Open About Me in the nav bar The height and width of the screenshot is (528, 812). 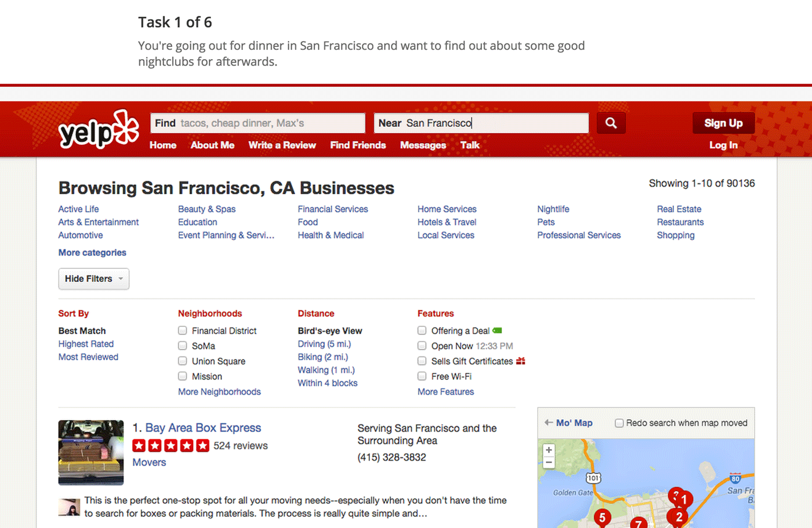pyautogui.click(x=212, y=145)
